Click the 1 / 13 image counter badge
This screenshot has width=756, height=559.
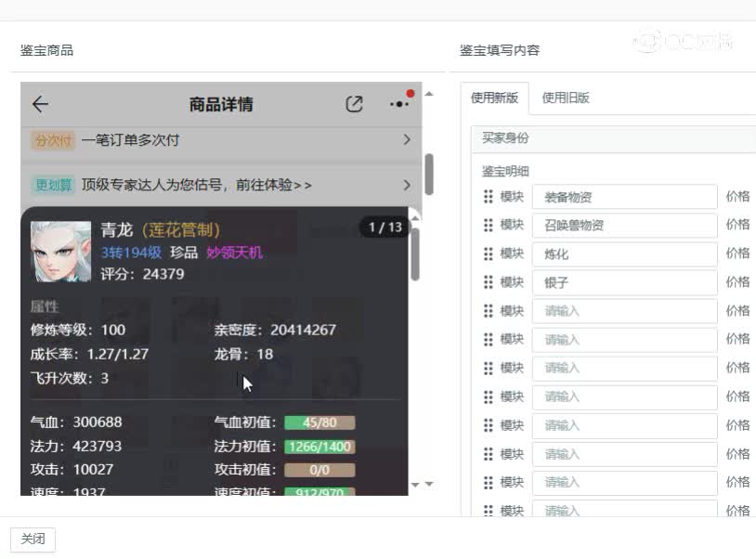385,227
